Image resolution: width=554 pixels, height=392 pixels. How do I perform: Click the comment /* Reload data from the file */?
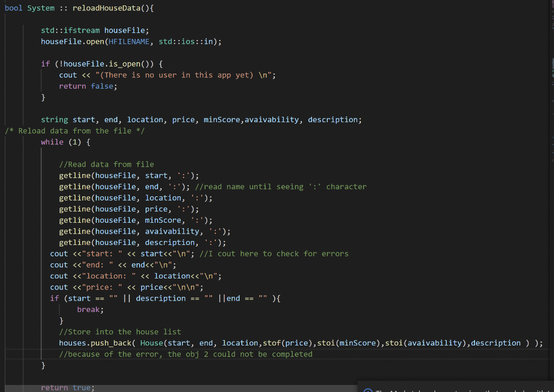click(74, 130)
